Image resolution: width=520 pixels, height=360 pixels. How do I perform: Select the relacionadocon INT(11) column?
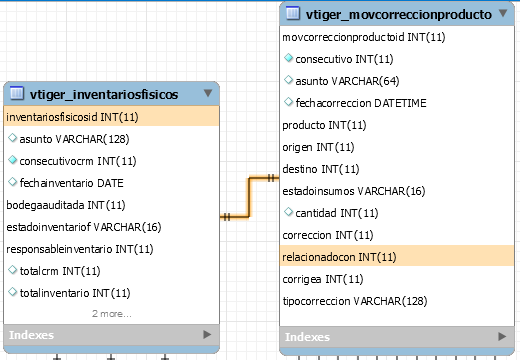tap(397, 257)
